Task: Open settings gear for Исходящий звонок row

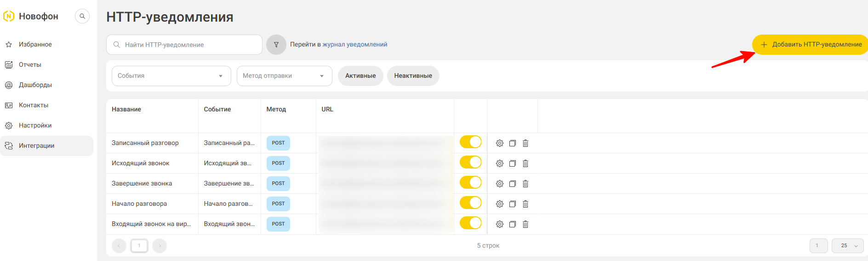Action: coord(500,163)
